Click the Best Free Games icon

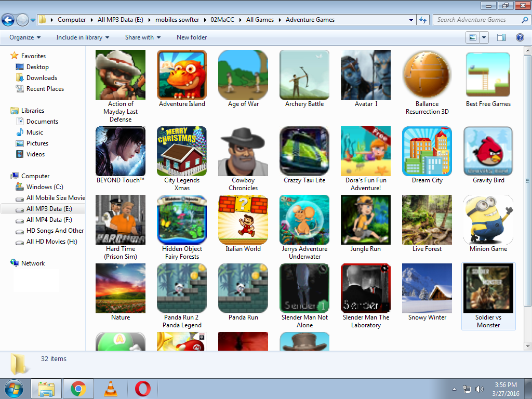tap(488, 75)
